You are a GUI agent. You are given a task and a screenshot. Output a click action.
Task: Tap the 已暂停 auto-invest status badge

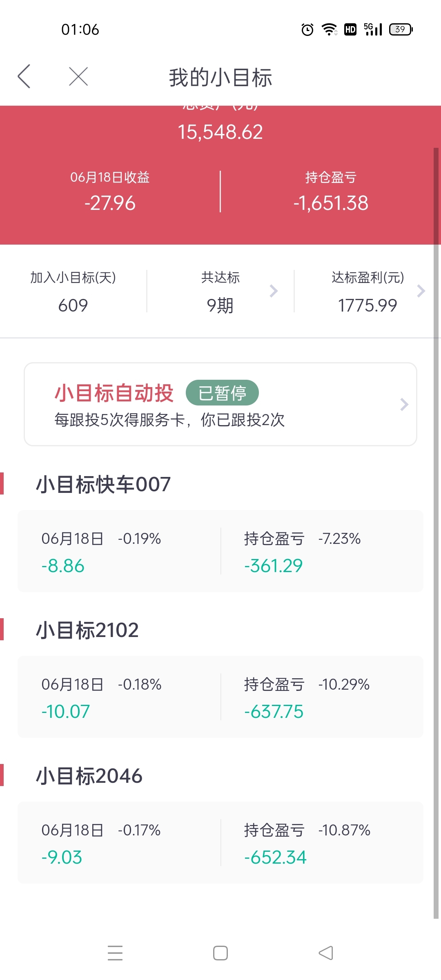point(222,393)
